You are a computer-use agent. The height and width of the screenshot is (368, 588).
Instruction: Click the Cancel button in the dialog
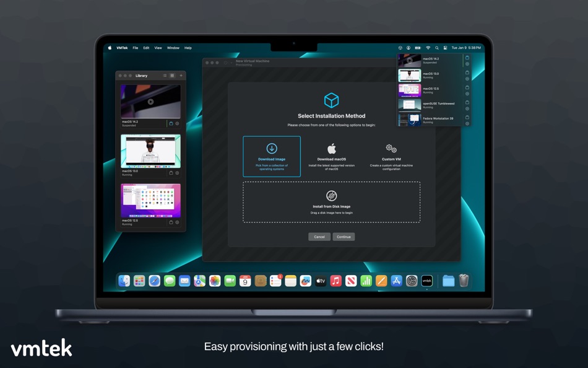coord(319,237)
